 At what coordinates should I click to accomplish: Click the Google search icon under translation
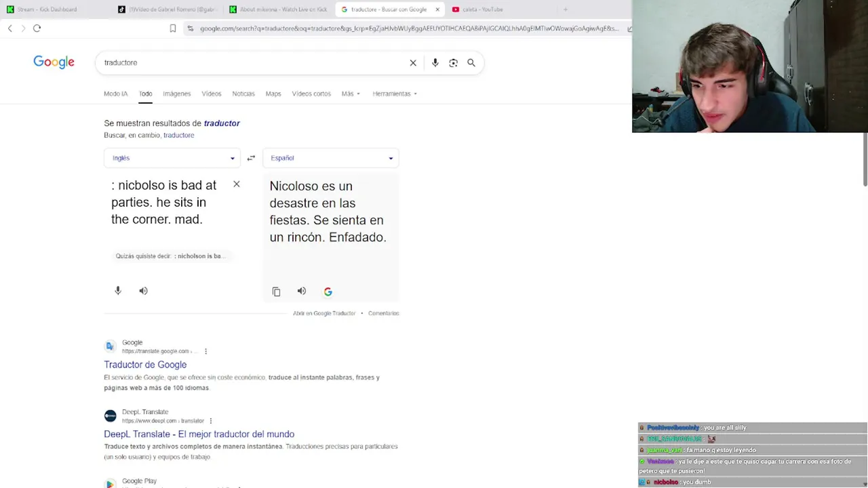[x=328, y=291]
